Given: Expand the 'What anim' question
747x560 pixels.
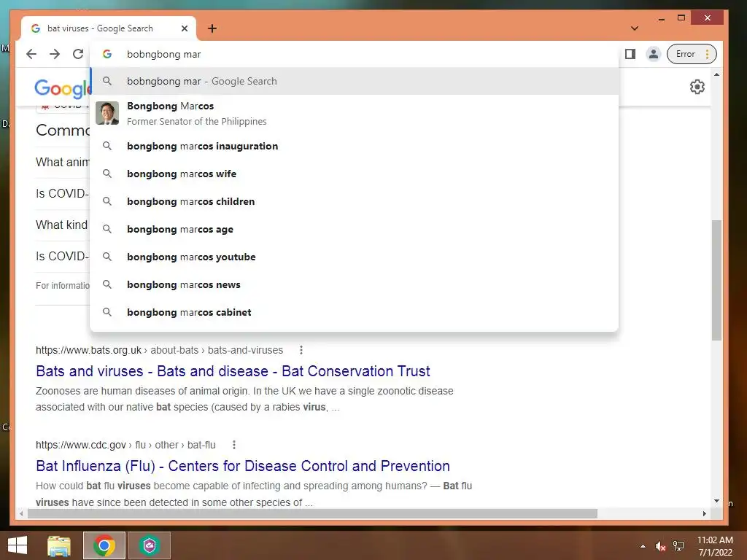Looking at the screenshot, I should (x=62, y=162).
